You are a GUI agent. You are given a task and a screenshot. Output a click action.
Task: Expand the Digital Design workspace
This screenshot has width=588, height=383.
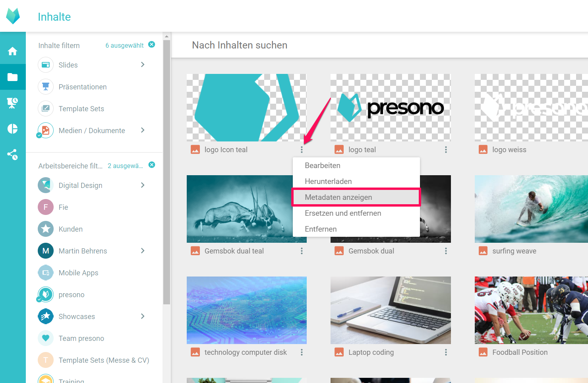143,185
